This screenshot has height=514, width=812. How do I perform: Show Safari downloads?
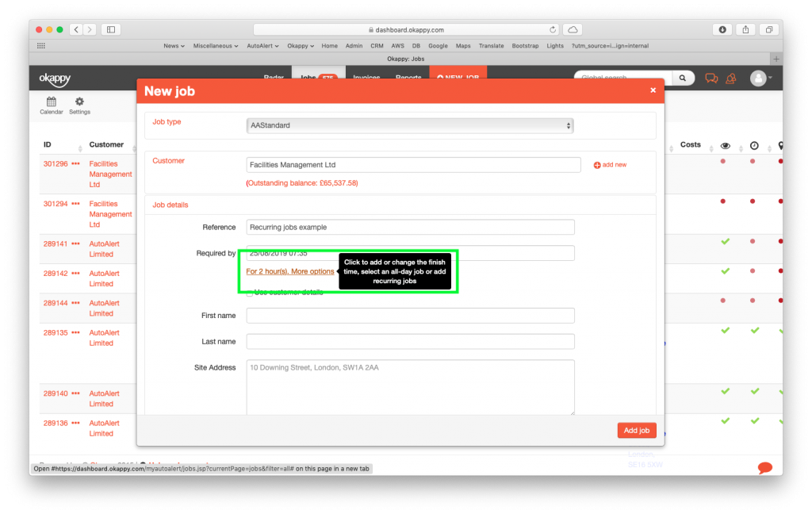click(x=722, y=29)
